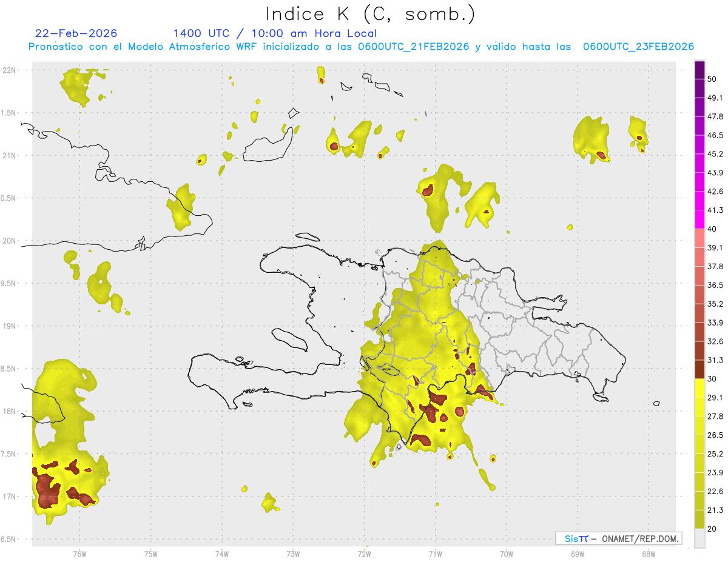Click the SisTT logo text
The width and height of the screenshot is (728, 562).
(576, 538)
